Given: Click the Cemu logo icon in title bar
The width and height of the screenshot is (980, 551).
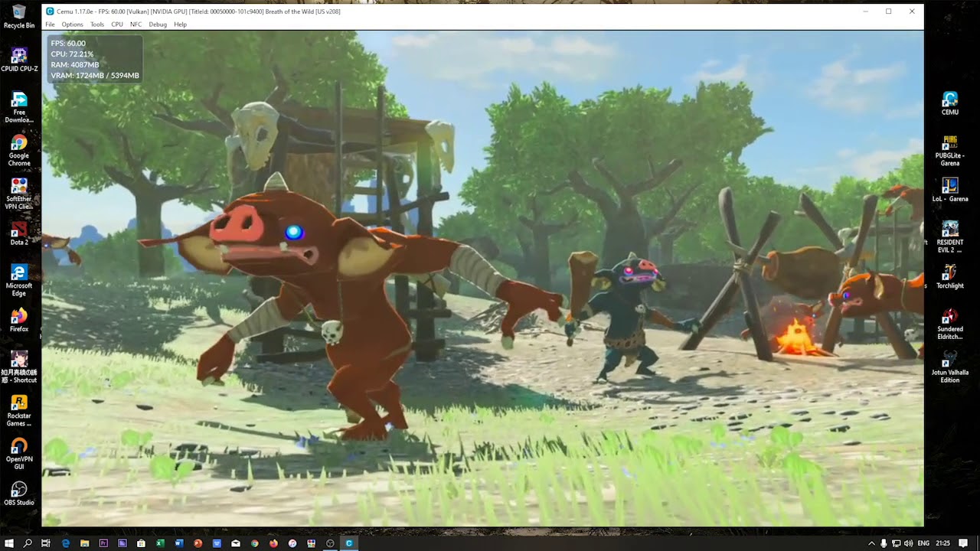Looking at the screenshot, I should point(50,11).
